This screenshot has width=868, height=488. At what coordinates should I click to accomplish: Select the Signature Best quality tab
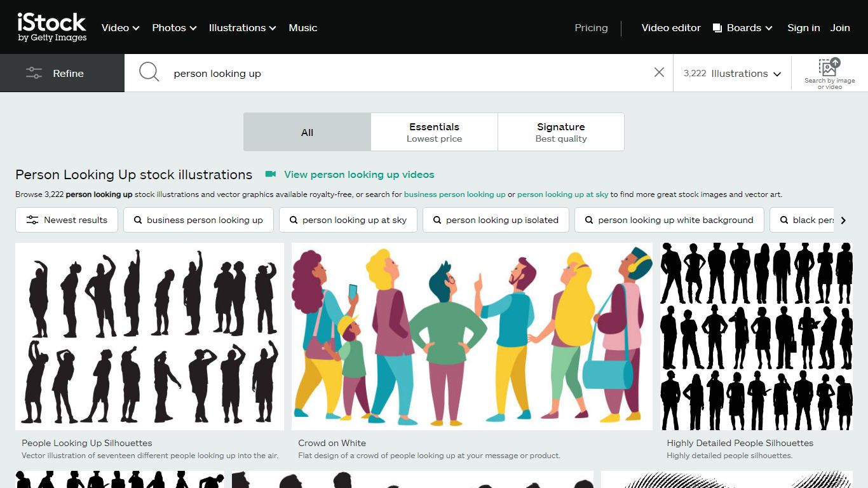(x=560, y=132)
